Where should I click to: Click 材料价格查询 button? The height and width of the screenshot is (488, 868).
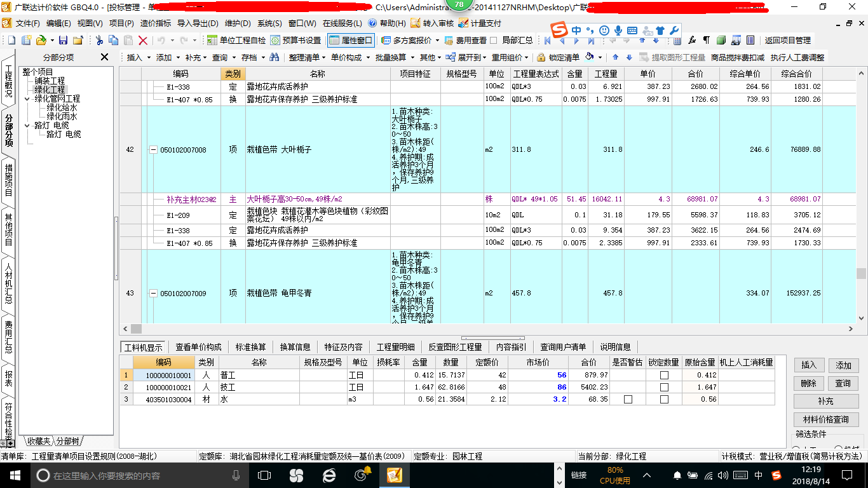click(826, 419)
